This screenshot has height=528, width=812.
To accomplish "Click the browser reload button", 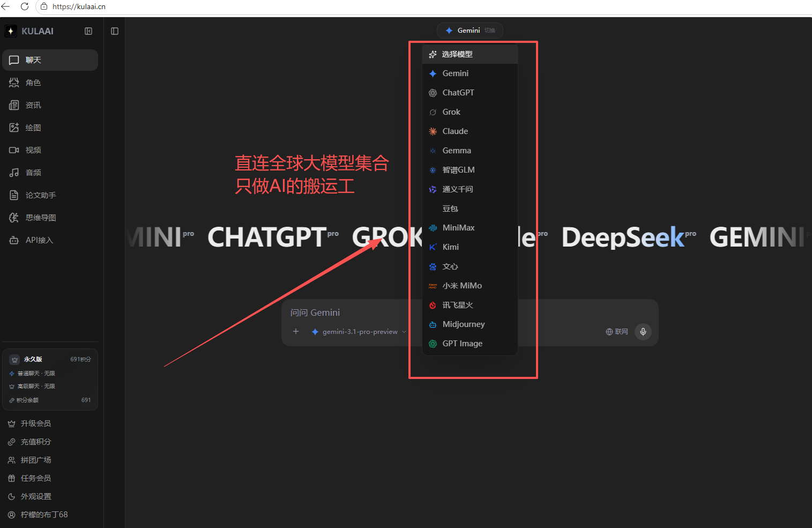I will pyautogui.click(x=25, y=6).
